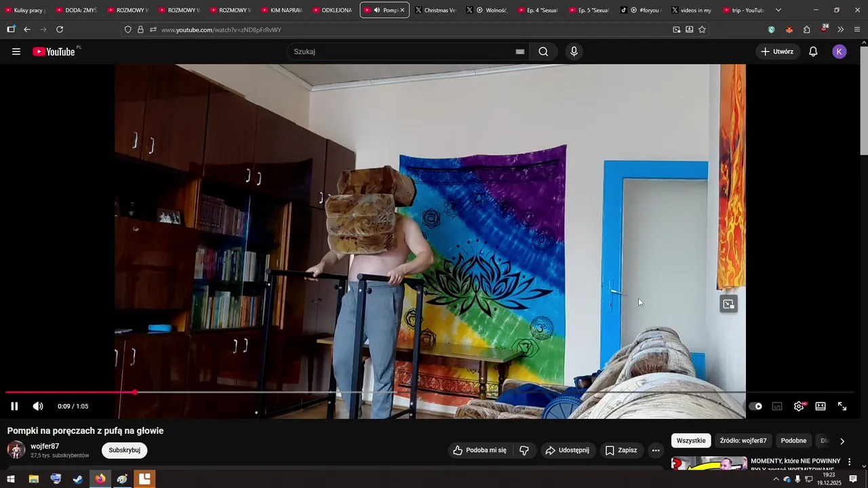Image resolution: width=868 pixels, height=488 pixels.
Task: Show hidden system tray icons
Action: 776,479
